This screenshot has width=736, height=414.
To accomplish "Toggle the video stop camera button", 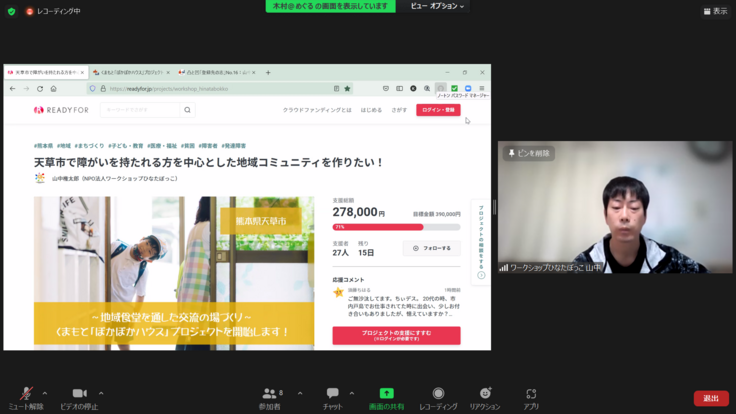I will 79,394.
